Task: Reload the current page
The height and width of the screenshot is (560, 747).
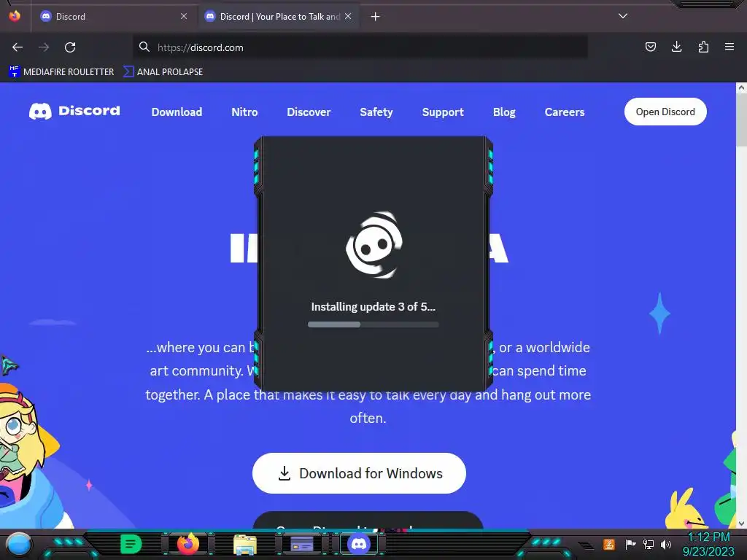Action: 70,47
